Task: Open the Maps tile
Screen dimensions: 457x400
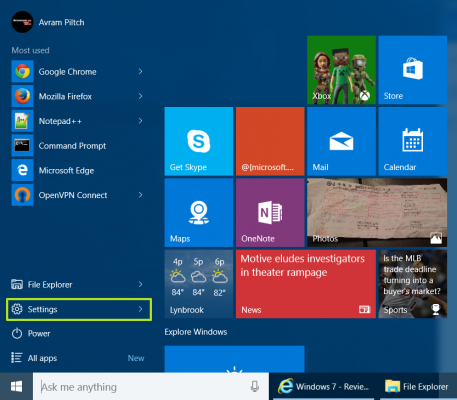Action: (199, 213)
